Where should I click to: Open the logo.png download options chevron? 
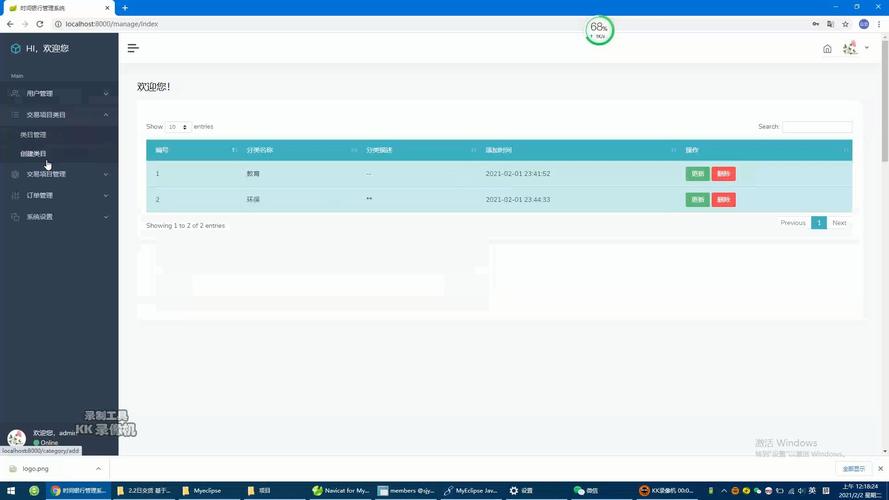click(98, 469)
